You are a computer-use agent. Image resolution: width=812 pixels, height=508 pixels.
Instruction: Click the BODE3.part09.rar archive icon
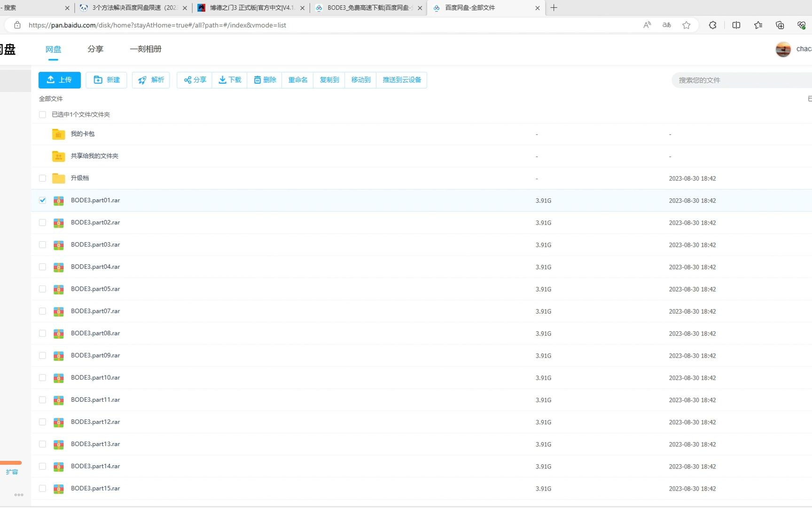58,356
